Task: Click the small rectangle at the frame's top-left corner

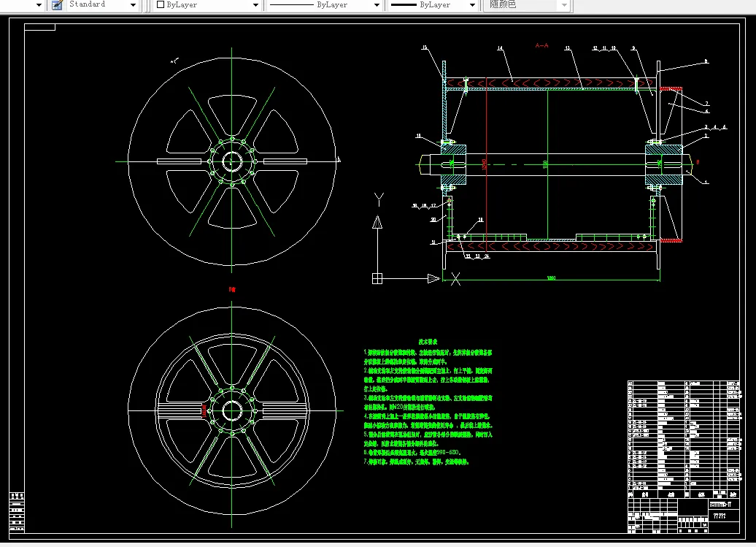Action: (x=39, y=27)
